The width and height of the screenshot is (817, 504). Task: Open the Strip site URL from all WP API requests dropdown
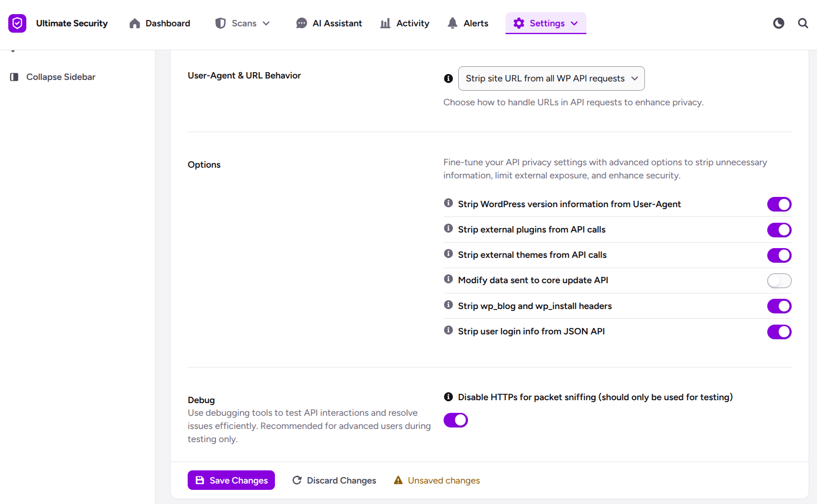pyautogui.click(x=551, y=78)
